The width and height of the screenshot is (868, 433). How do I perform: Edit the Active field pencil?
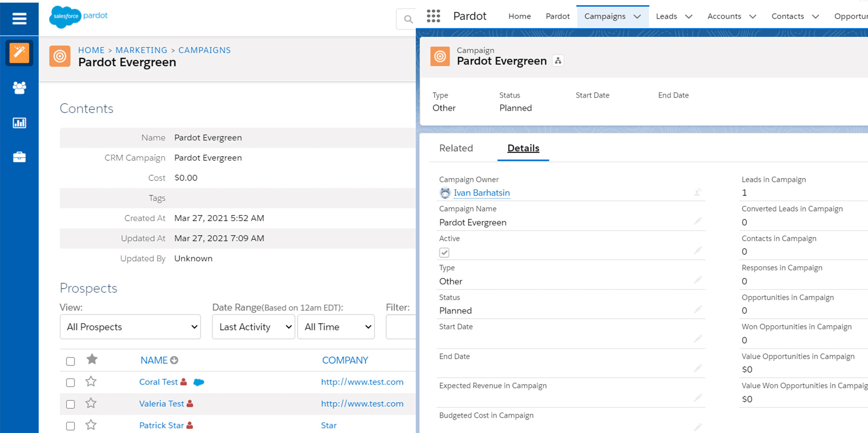pos(698,251)
